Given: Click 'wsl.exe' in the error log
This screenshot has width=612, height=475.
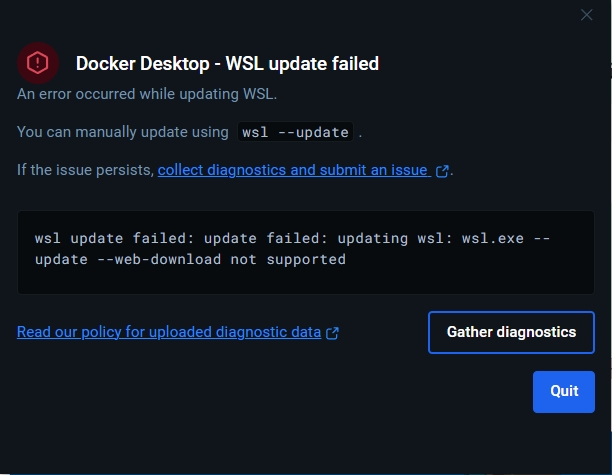Looking at the screenshot, I should [x=493, y=238].
